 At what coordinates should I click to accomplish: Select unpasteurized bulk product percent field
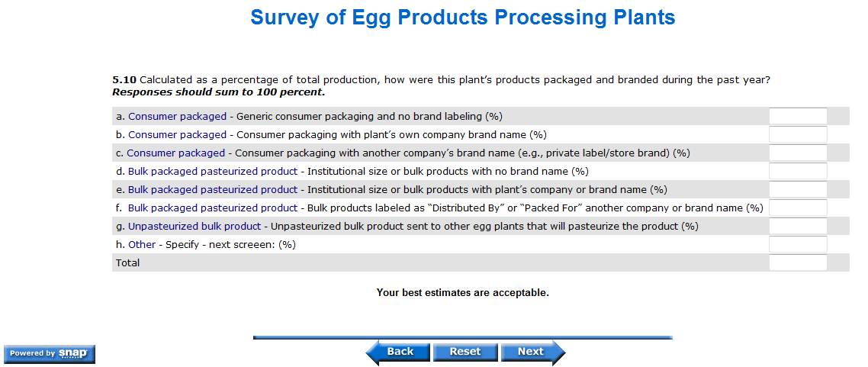coord(798,227)
